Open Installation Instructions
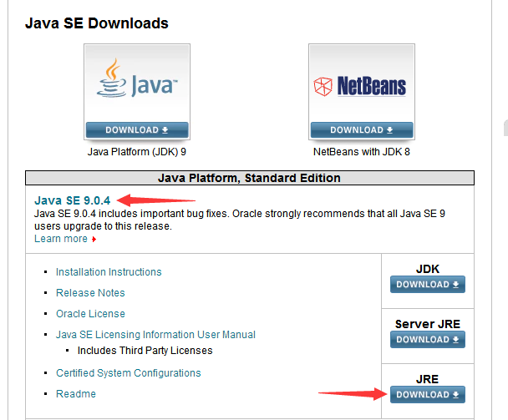This screenshot has width=508, height=420. click(109, 272)
